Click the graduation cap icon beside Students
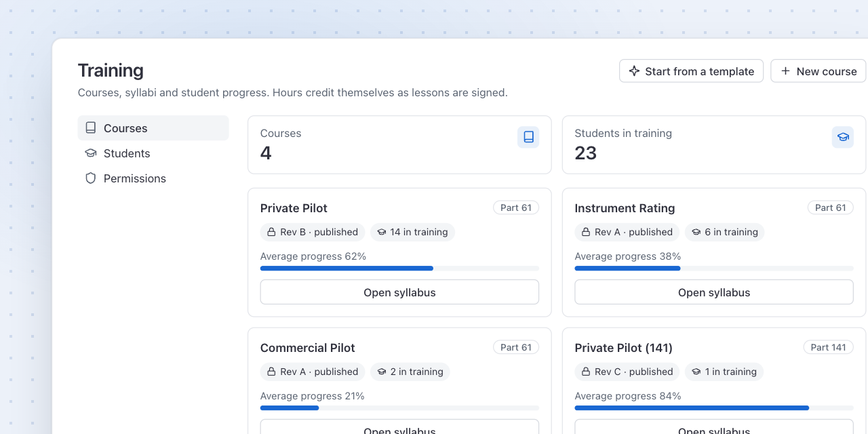The height and width of the screenshot is (434, 868). pyautogui.click(x=91, y=153)
